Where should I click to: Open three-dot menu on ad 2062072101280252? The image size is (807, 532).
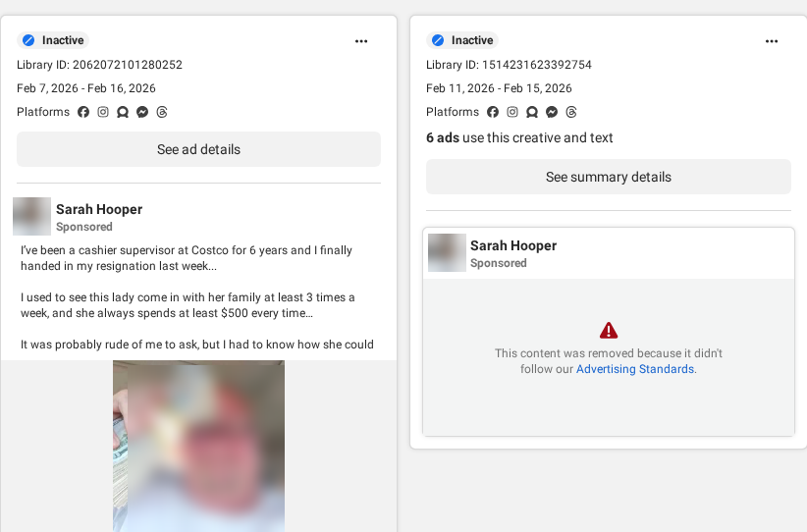tap(361, 41)
